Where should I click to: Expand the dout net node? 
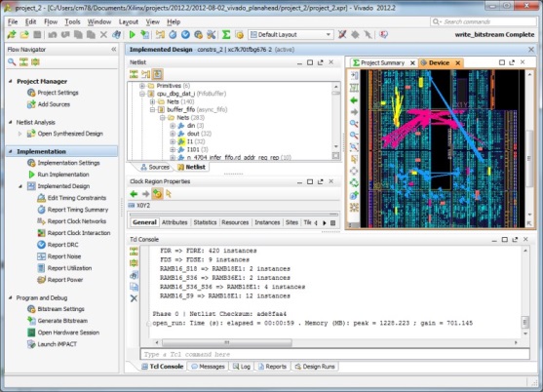click(173, 134)
